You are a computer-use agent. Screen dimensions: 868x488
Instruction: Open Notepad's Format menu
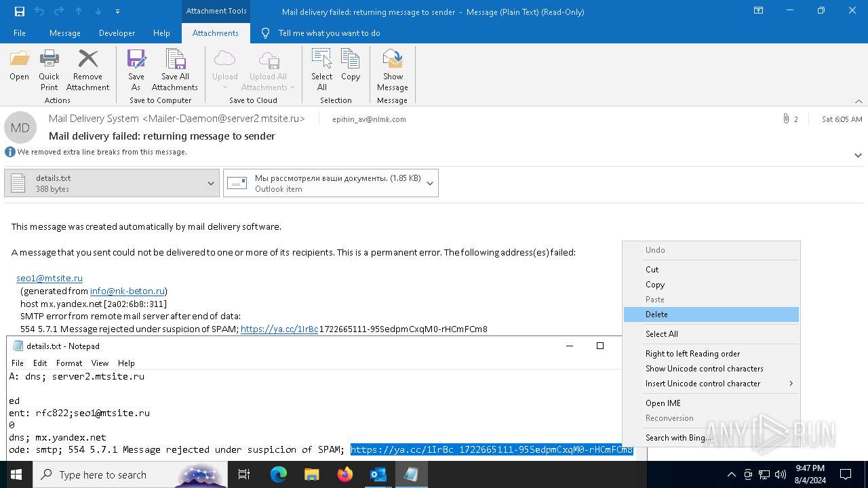(x=69, y=363)
